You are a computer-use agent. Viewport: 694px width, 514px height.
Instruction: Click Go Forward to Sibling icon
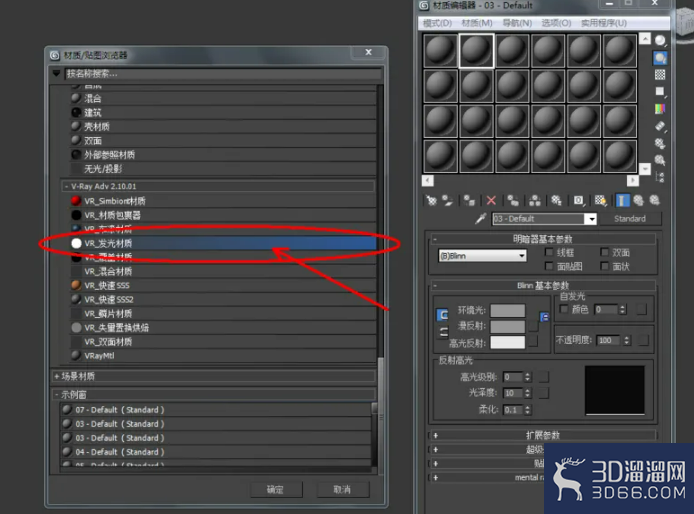pos(654,201)
